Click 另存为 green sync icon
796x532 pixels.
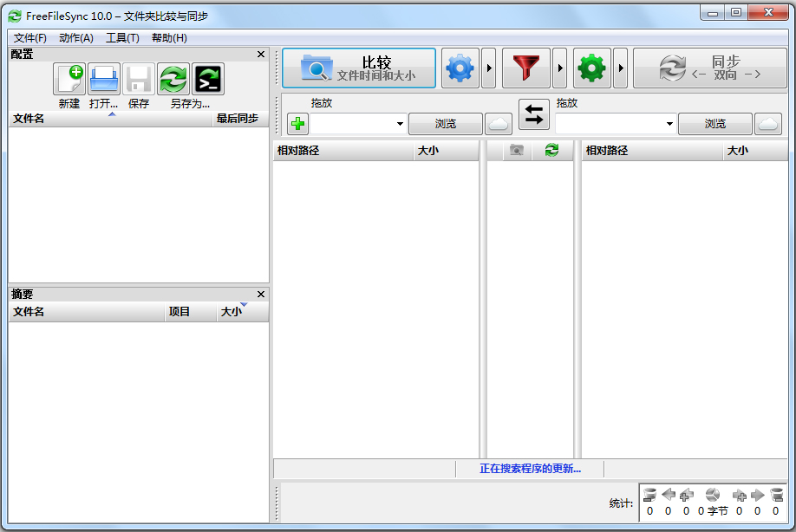point(173,79)
